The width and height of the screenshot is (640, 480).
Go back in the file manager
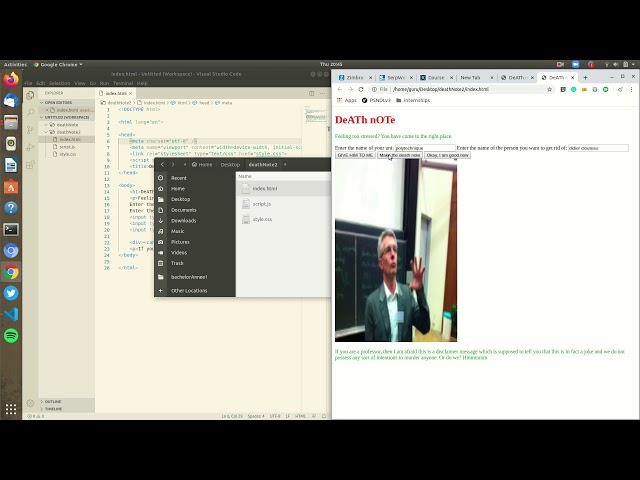tap(162, 164)
